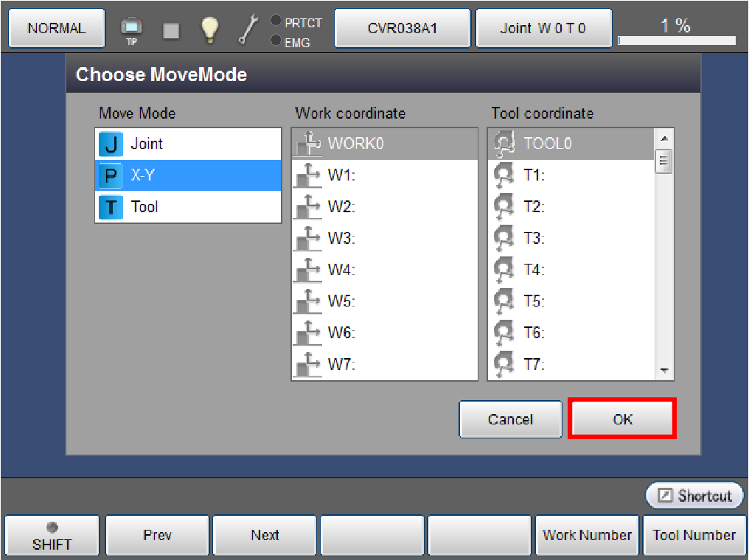Confirm with the OK button

(622, 419)
